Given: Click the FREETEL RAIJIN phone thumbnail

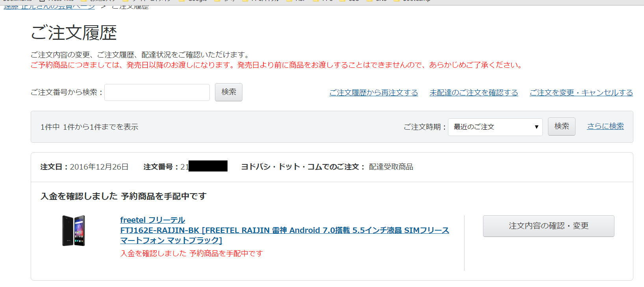Looking at the screenshot, I should click(x=74, y=231).
